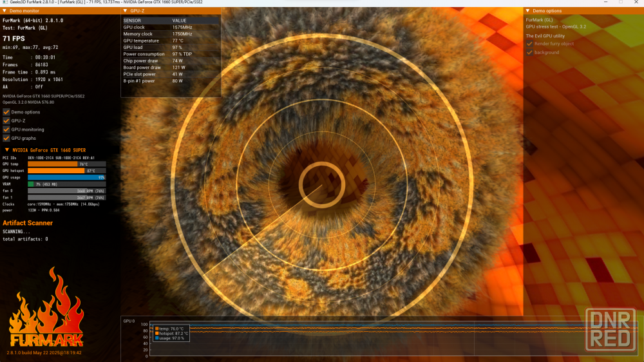Toggle the Demo options checkbox
The image size is (644, 362).
point(6,112)
